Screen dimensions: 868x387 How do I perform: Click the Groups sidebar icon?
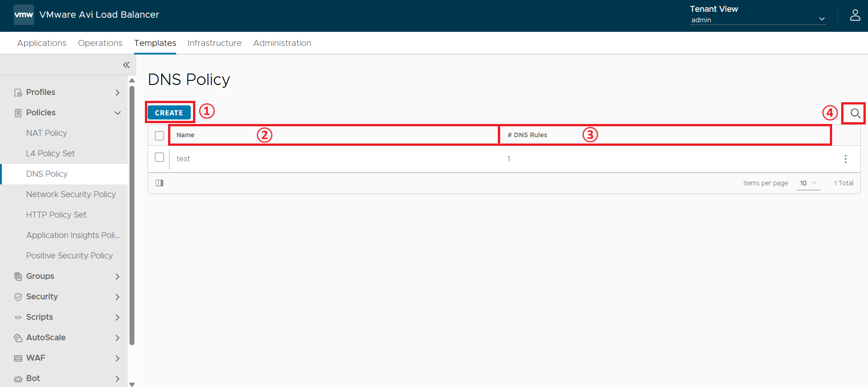click(18, 276)
